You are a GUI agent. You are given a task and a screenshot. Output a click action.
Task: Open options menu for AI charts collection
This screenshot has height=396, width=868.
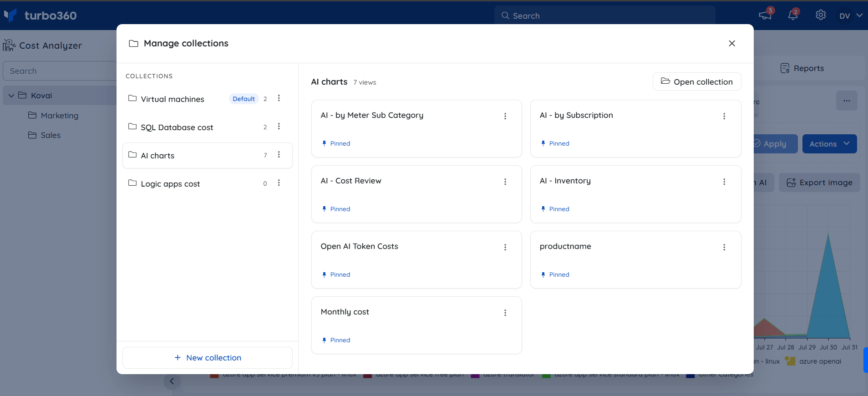click(x=279, y=155)
